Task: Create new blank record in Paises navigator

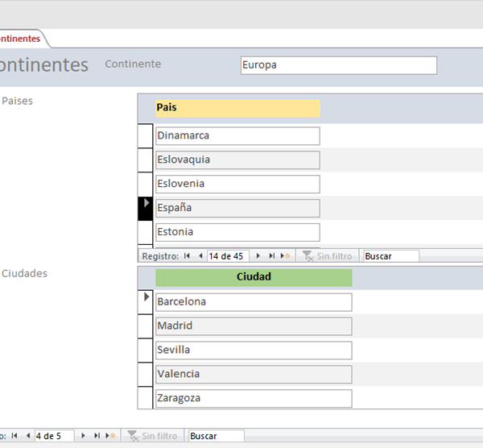Action: [284, 256]
